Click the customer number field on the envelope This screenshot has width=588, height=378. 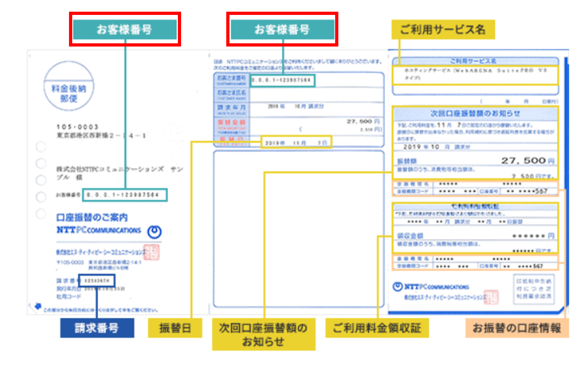point(125,195)
